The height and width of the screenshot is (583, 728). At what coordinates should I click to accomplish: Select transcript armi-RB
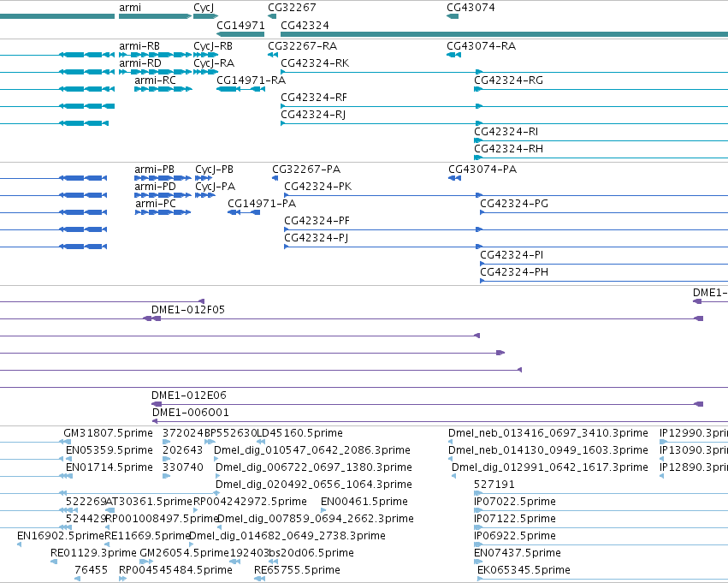pyautogui.click(x=139, y=46)
